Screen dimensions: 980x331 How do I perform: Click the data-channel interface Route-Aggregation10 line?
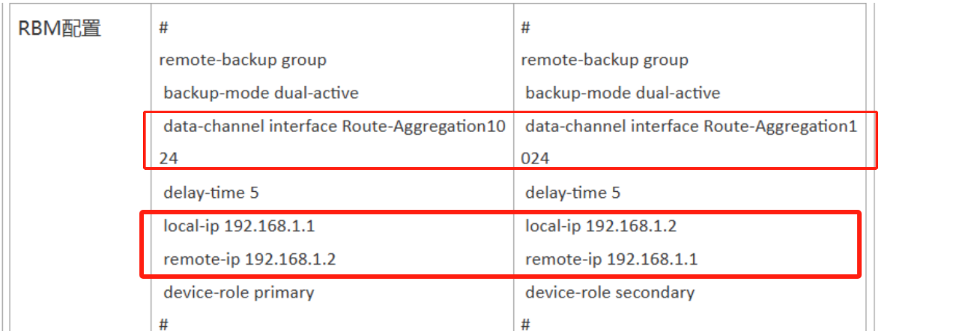tap(334, 126)
